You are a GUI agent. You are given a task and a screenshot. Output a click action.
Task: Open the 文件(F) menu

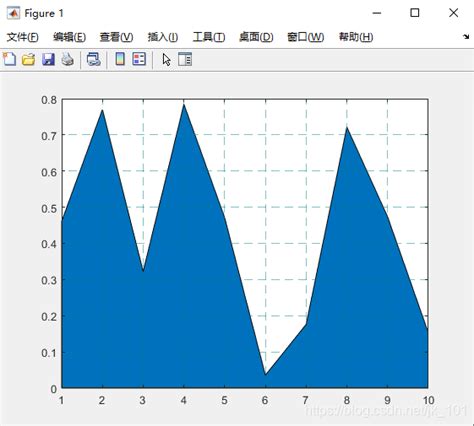pos(23,37)
